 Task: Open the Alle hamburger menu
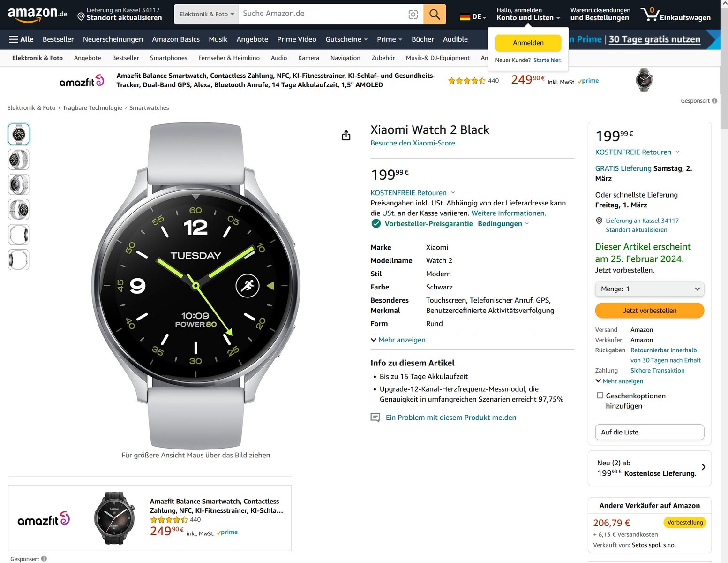pyautogui.click(x=21, y=39)
